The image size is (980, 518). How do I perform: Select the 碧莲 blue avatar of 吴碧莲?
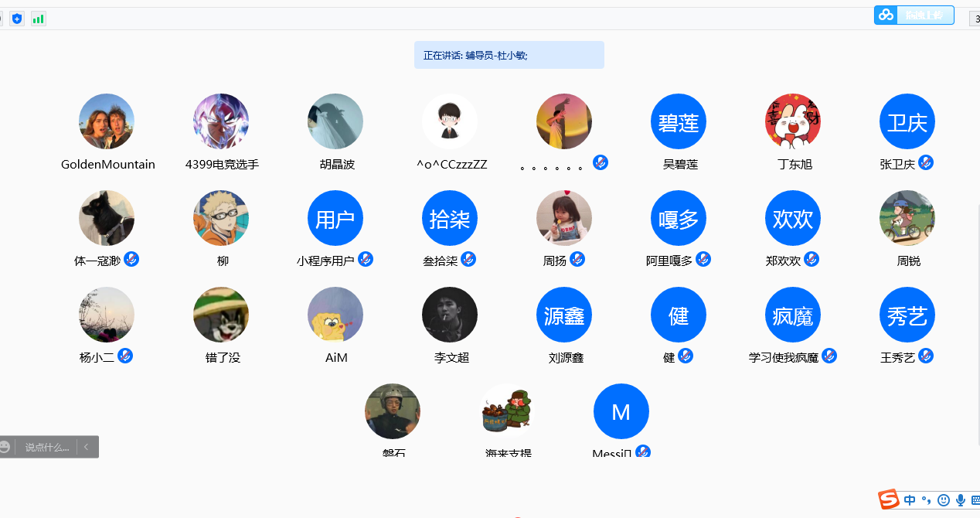click(679, 121)
